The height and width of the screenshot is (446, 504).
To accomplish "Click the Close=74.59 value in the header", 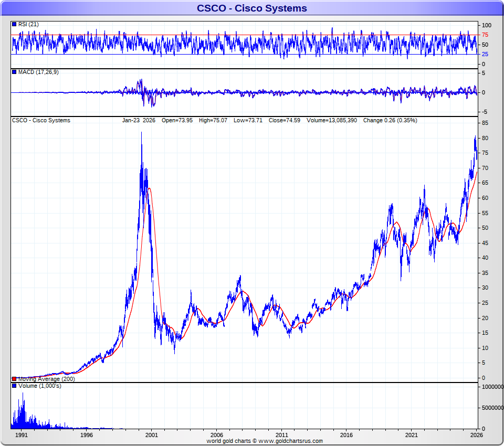I will tap(284, 120).
